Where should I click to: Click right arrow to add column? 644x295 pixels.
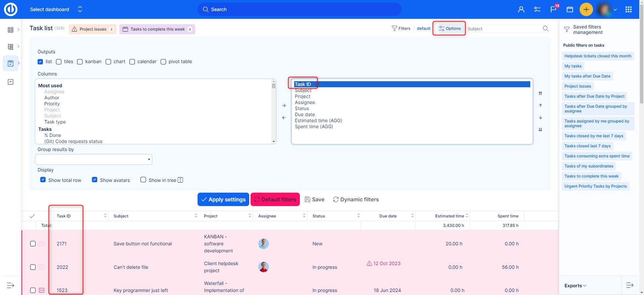pos(284,105)
